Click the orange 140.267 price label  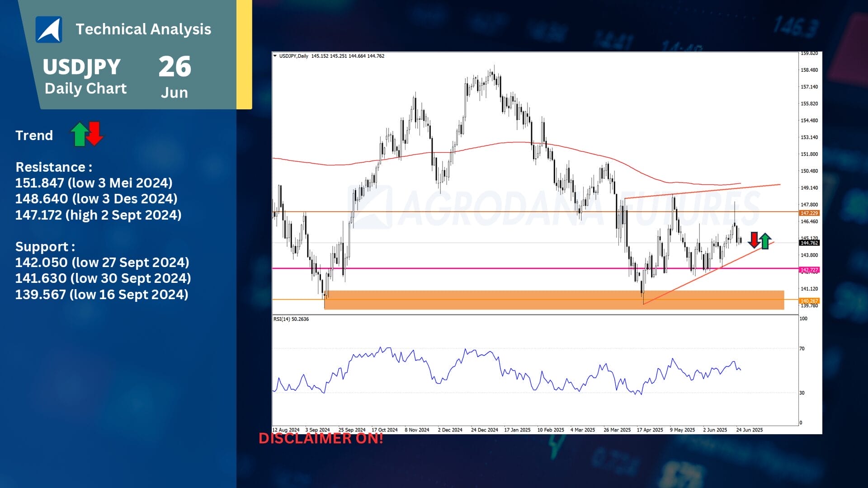[809, 301]
